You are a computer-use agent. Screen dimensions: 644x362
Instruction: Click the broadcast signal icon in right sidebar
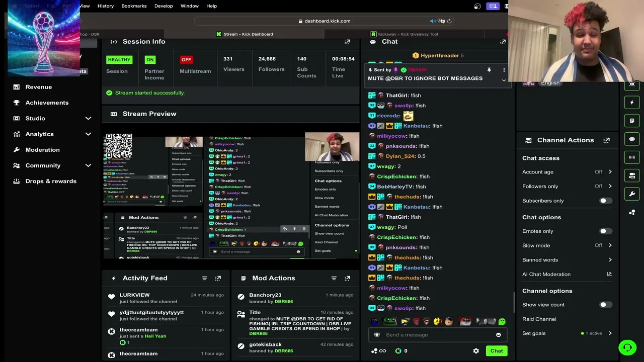tap(632, 157)
